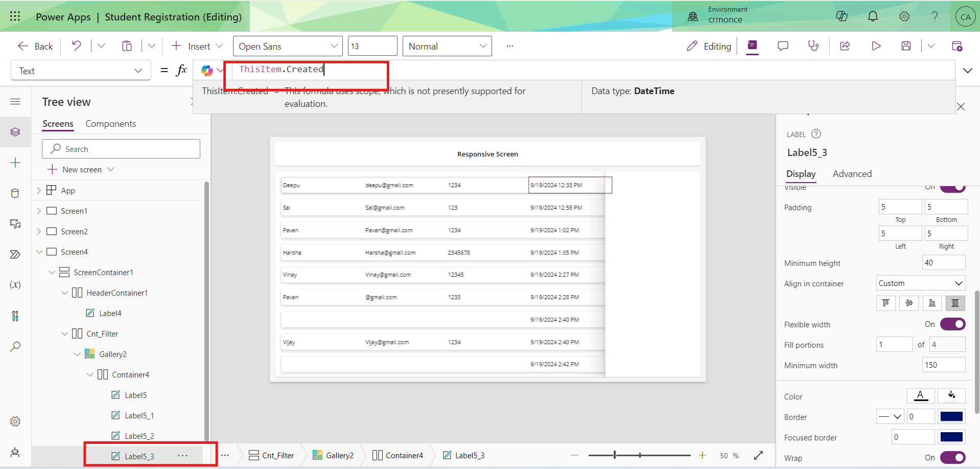980x469 pixels.
Task: Collapse the Gallery2 tree node
Action: (x=77, y=354)
